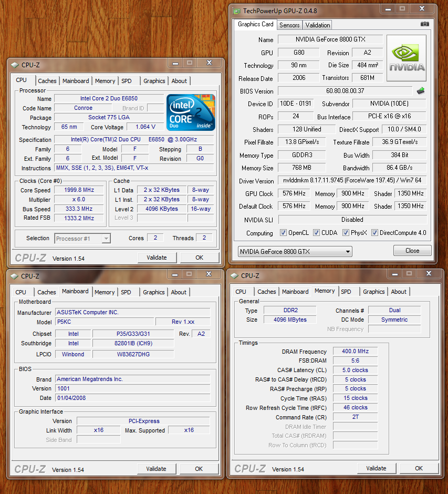Viewport: 448px width, 494px height.
Task: Click the DRAM Frequency value 400.0 MHz
Action: coord(355,351)
